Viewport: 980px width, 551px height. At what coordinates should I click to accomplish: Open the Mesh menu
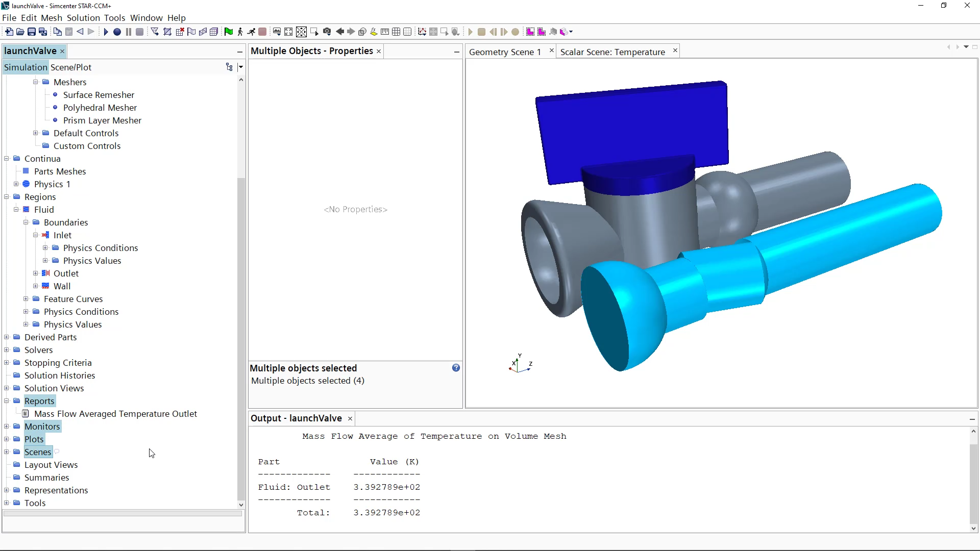pos(52,18)
